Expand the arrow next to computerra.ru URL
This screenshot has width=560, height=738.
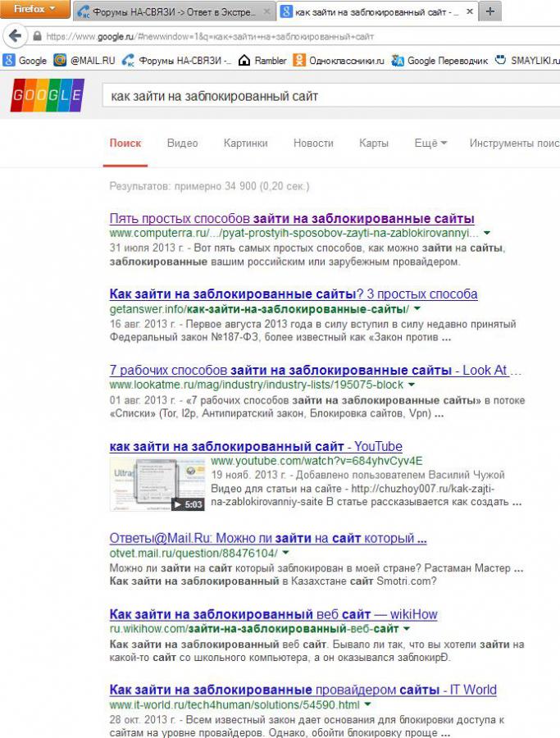487,233
